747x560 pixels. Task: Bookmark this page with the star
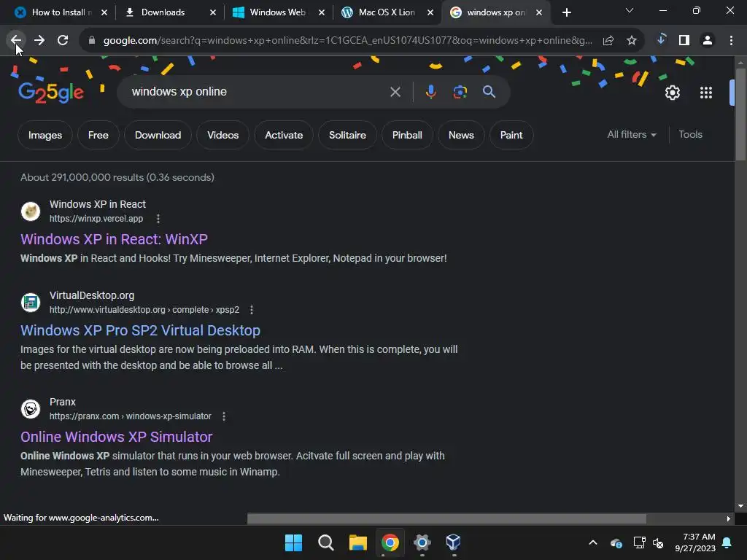coord(632,41)
